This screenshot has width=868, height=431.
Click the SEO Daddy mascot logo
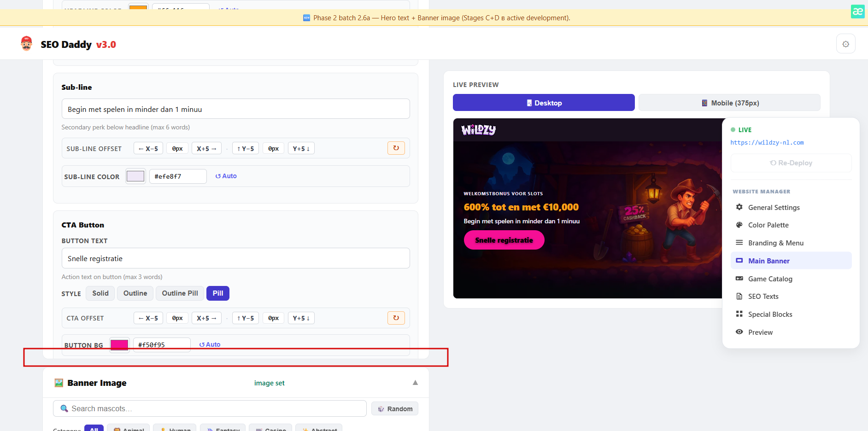tap(27, 44)
